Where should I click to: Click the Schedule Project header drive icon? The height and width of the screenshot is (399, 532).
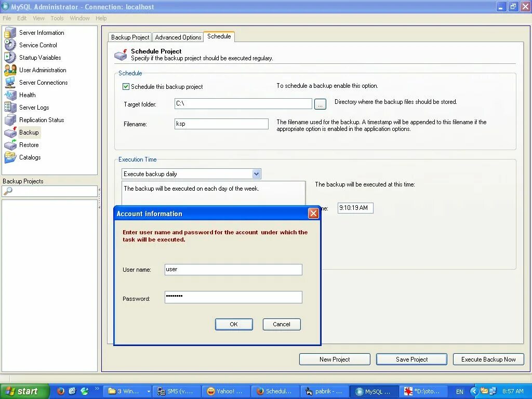pos(121,55)
